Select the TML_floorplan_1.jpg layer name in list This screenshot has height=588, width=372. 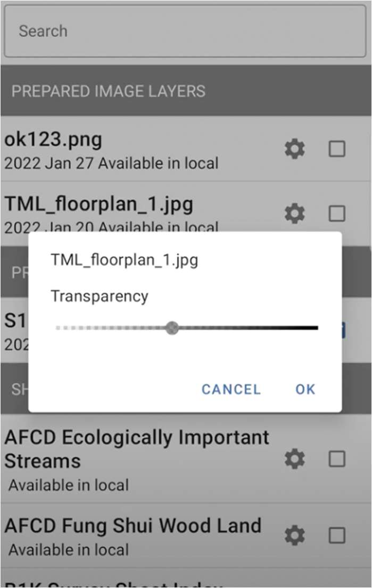98,204
